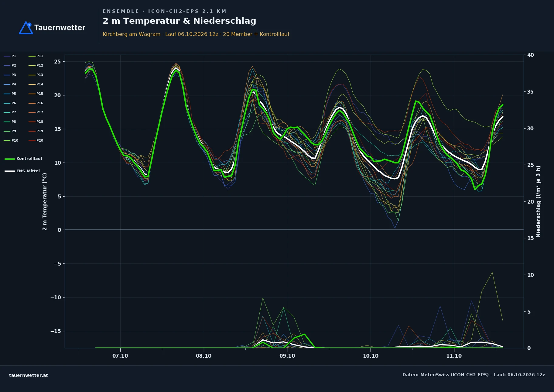Screen dimensions: 554x392
Task: Click the 11.10 date label
Action: [x=454, y=356]
